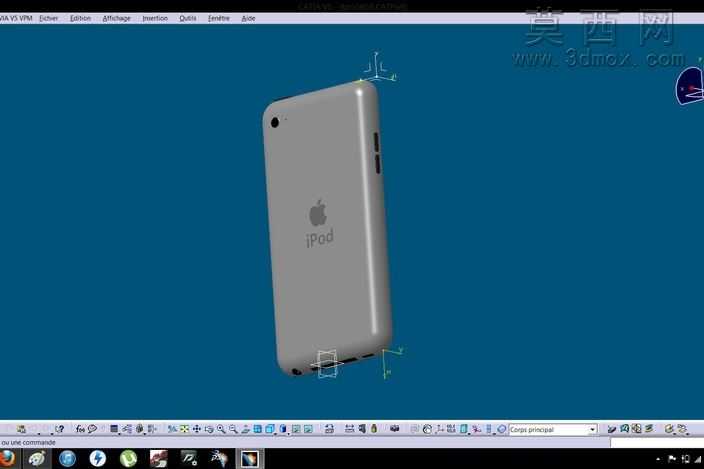Click the Apply Material bottle icon
Image resolution: width=704 pixels, height=469 pixels.
pyautogui.click(x=374, y=429)
